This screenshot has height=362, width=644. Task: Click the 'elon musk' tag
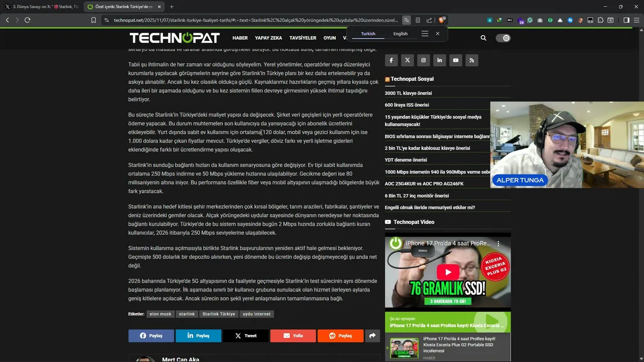(x=160, y=314)
